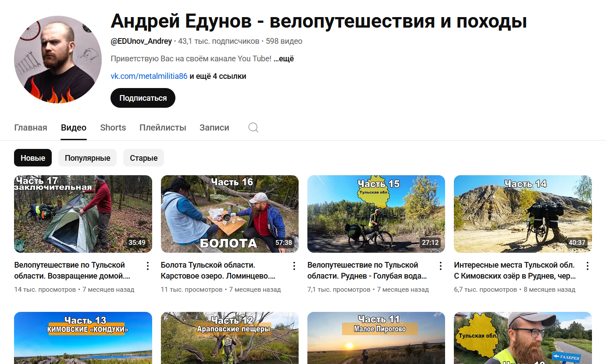Open the 'Часть 13 Кимовские «Кондуки»' thumbnail
This screenshot has height=364, width=606.
83,338
